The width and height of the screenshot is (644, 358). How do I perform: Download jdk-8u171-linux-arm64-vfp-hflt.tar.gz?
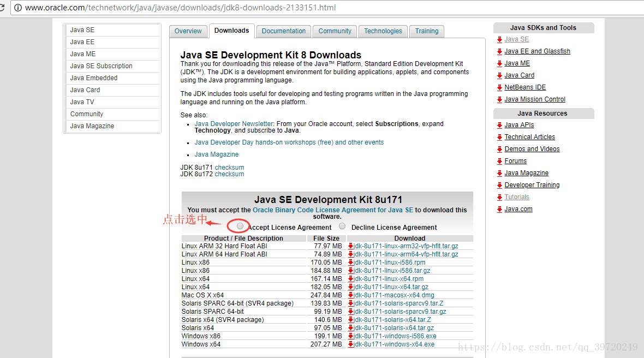tap(406, 254)
